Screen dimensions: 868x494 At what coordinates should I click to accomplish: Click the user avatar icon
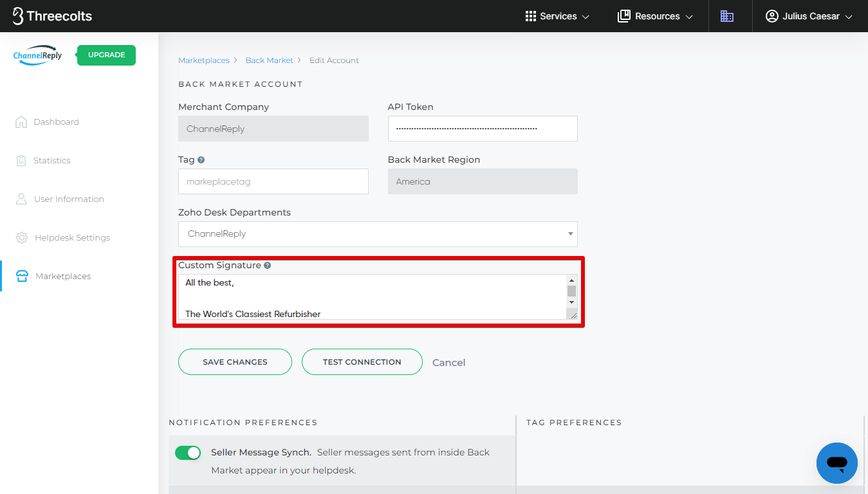772,16
